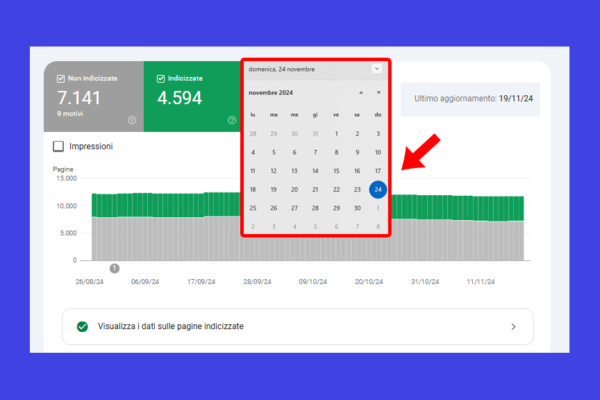Open help icon on Indicizzate card
Viewport: 600px width, 400px height.
tap(232, 120)
